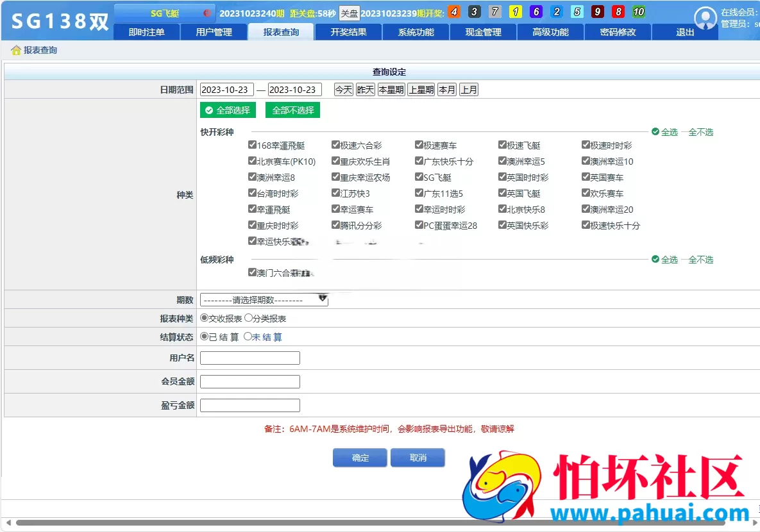Open the 密码修改 menu
This screenshot has height=532, width=760.
click(x=618, y=32)
